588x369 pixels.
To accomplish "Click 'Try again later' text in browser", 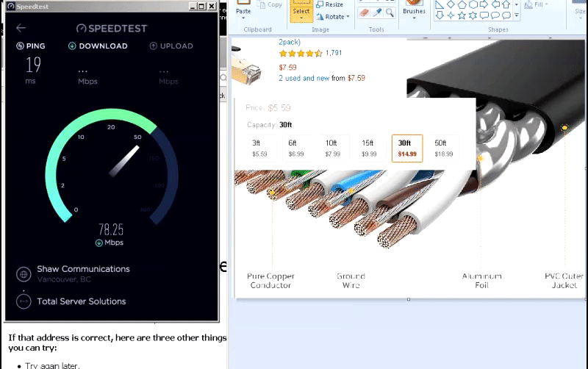I will (51, 365).
